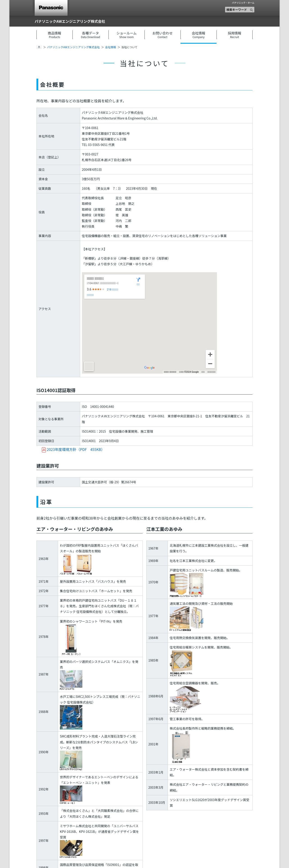Open ショールーム Show room menu
Screen dimensions: 289x868
click(x=126, y=35)
